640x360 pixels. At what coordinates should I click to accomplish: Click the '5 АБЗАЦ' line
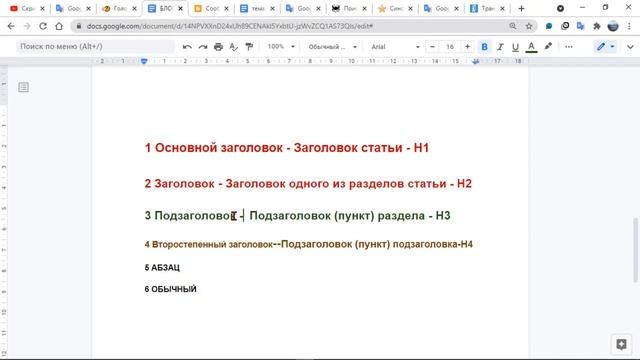tap(162, 268)
